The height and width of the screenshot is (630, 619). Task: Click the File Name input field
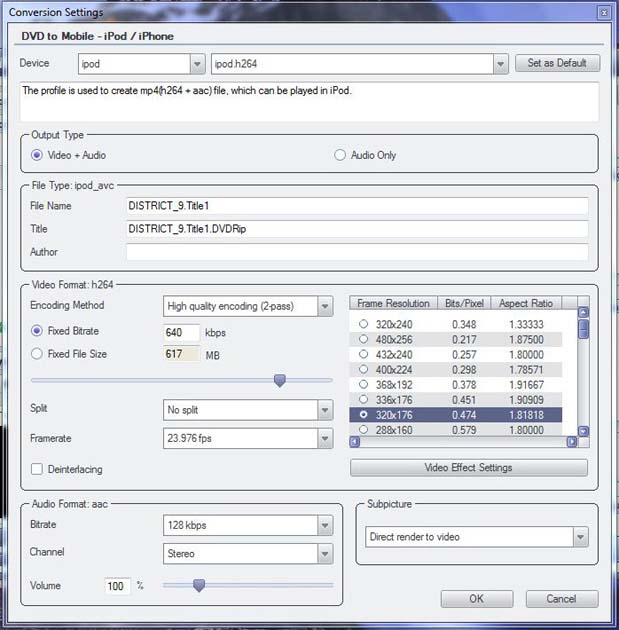coord(357,206)
